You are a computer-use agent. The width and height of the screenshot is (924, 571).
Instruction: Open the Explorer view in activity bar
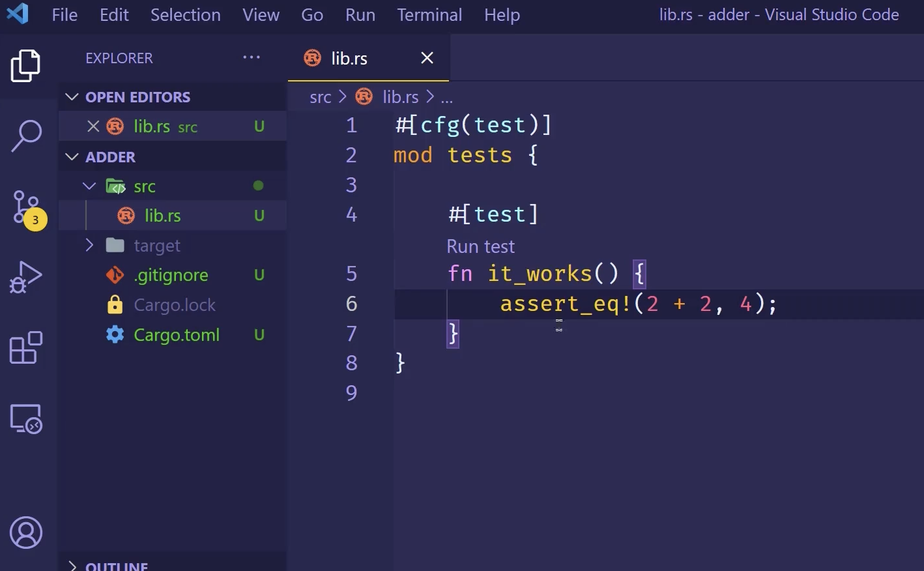click(26, 66)
